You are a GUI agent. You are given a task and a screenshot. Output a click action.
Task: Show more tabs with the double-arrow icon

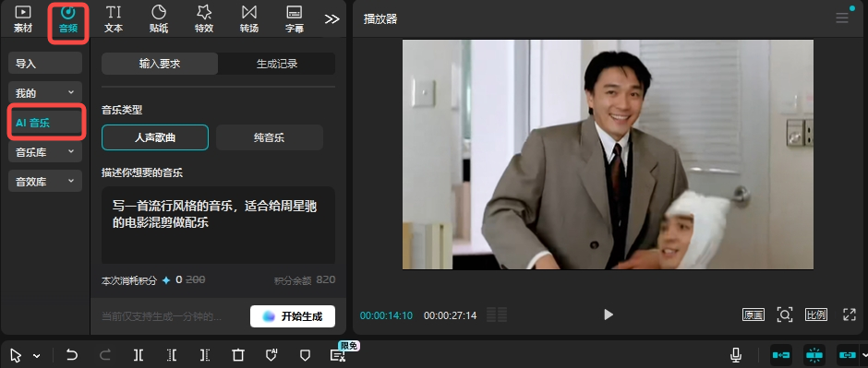tap(332, 18)
